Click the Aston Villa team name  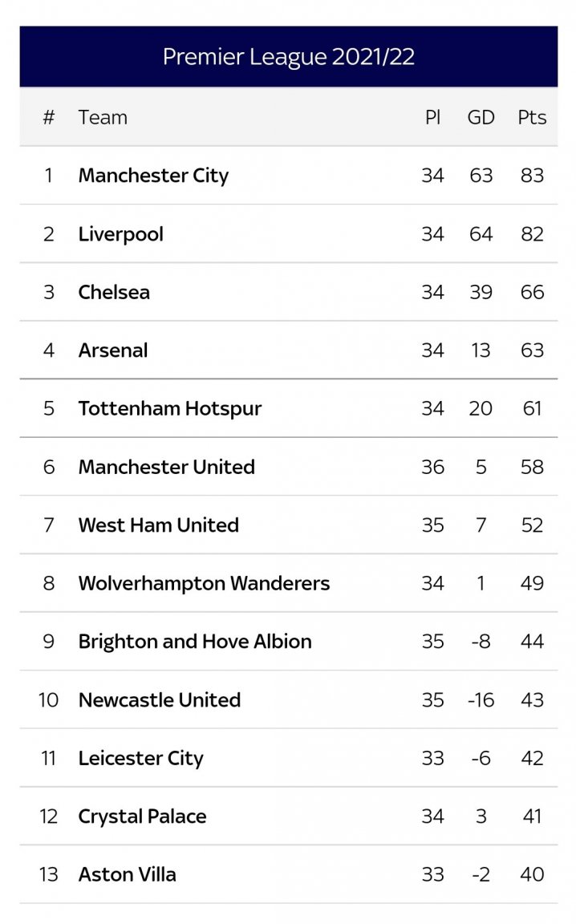tap(127, 874)
